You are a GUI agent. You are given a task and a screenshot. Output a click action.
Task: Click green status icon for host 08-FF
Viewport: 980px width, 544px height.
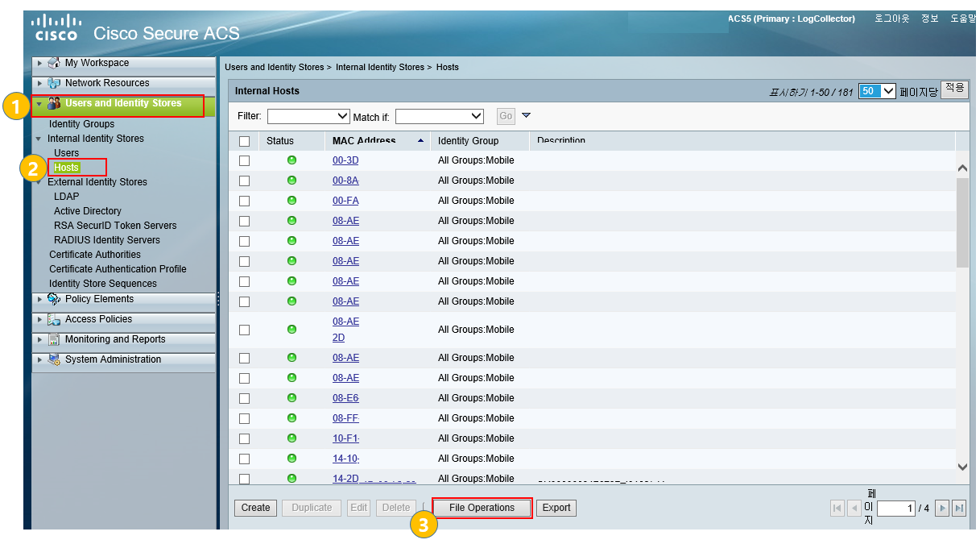292,418
